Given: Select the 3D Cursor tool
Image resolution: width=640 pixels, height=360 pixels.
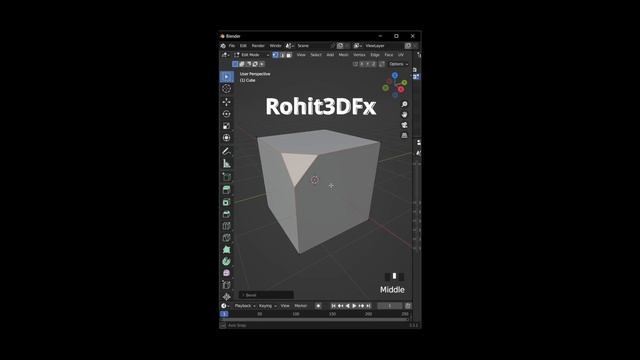Looking at the screenshot, I should click(x=227, y=89).
